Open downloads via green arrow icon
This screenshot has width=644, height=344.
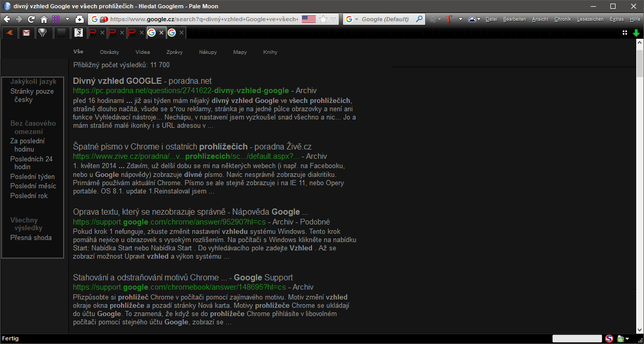636,33
